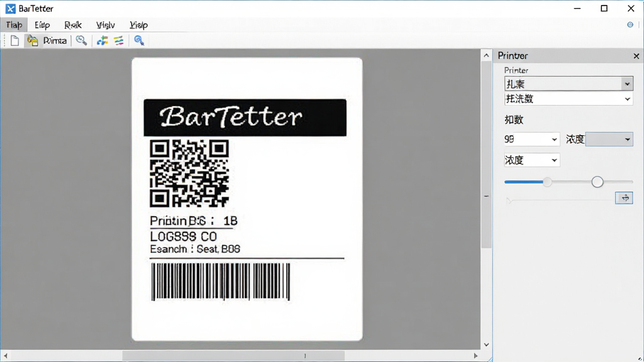644x362 pixels.
Task: Click the Esancln : Seat, B06 text line
Action: [x=195, y=249]
